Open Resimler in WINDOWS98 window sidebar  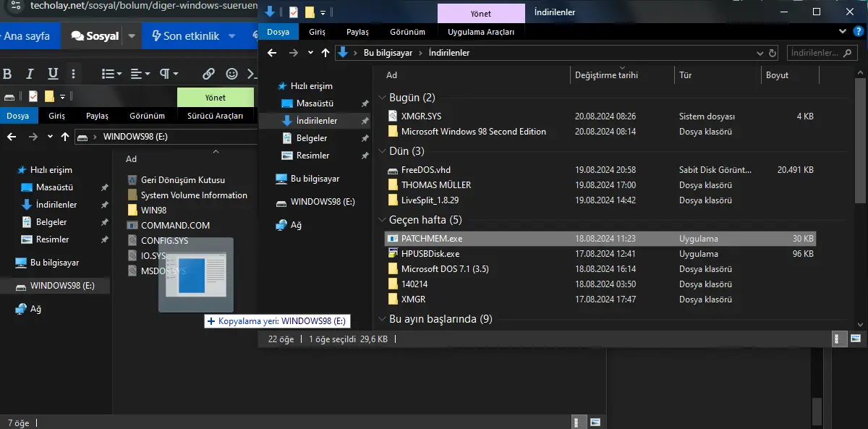(x=53, y=239)
